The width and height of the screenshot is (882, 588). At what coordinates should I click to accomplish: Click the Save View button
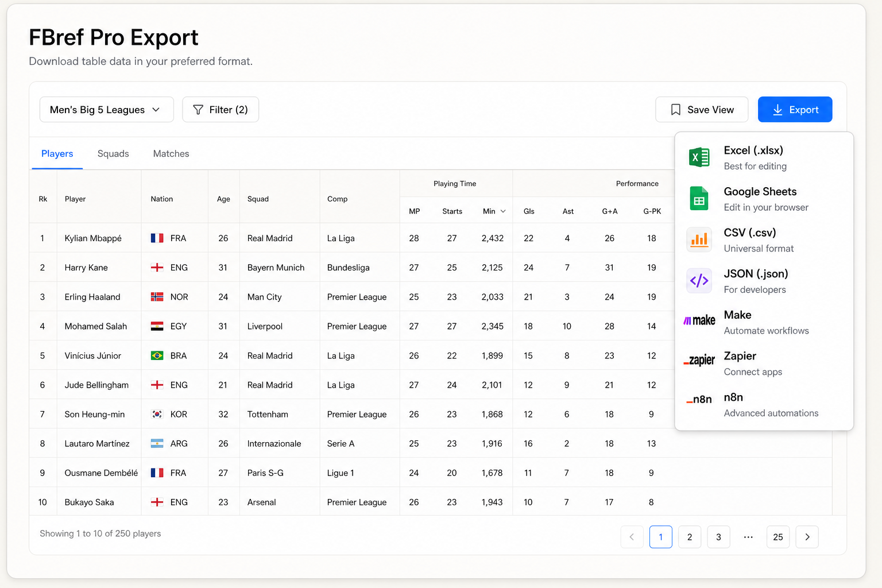pyautogui.click(x=702, y=110)
